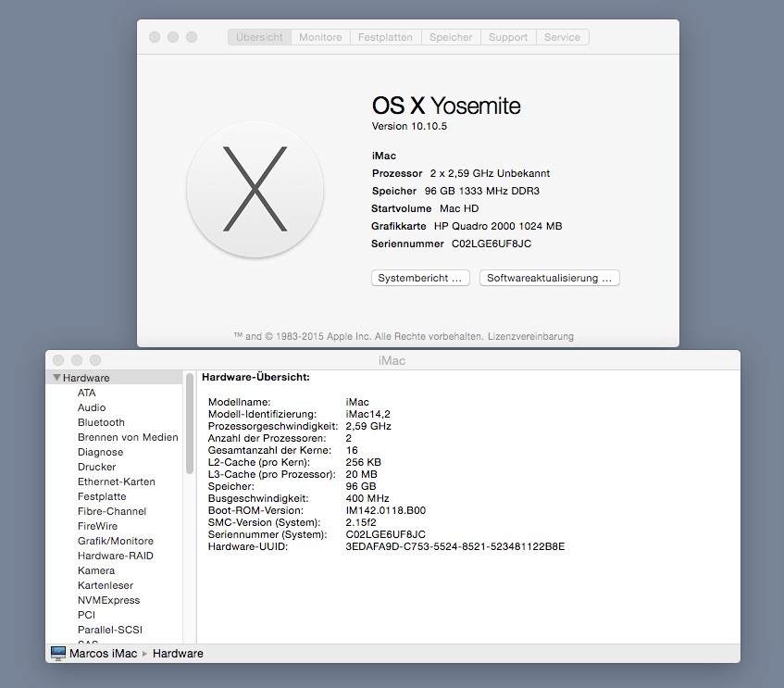Click Boot-ROM-Version value IM142.0118.B00

385,510
